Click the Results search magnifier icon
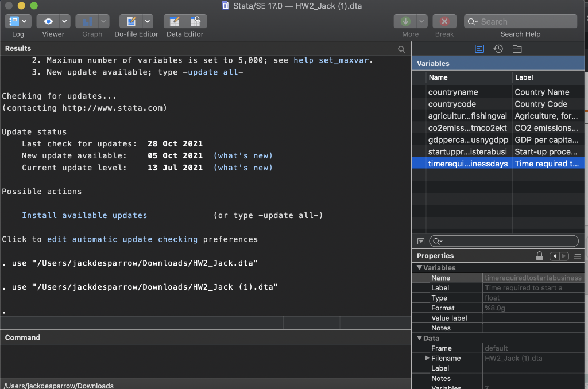 click(x=401, y=49)
